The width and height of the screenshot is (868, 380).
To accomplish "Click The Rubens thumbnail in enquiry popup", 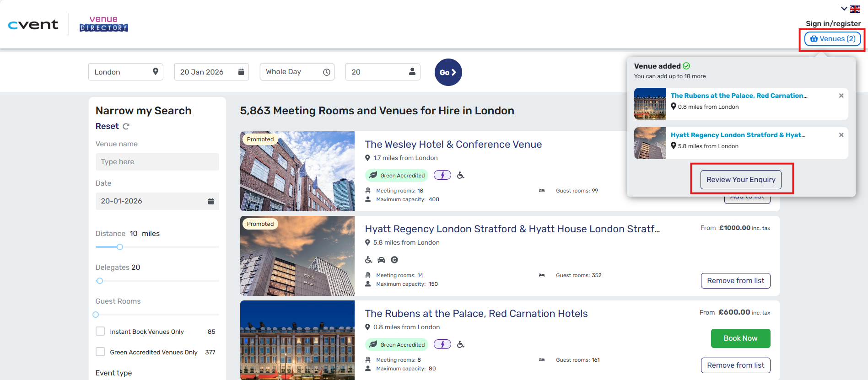I will point(650,104).
